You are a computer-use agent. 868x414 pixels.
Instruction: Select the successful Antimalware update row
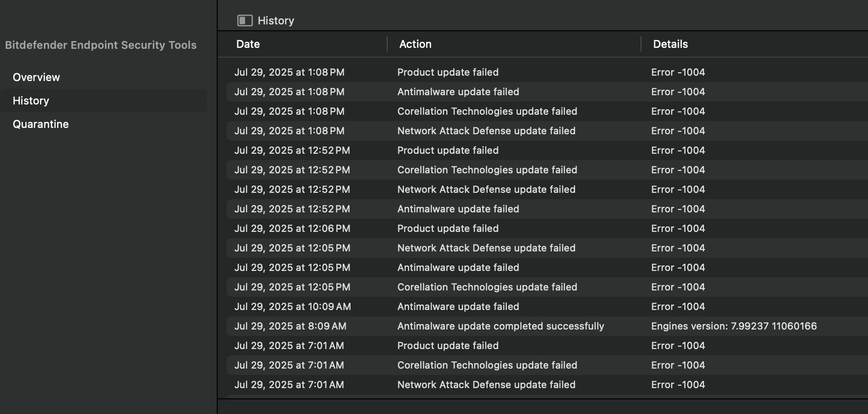point(500,326)
